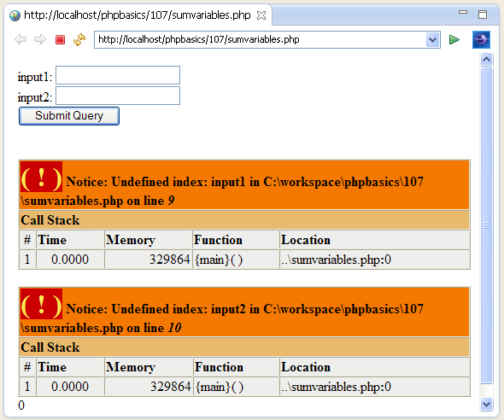Click the browser Forward arrow icon
Image resolution: width=504 pixels, height=420 pixels.
(40, 40)
